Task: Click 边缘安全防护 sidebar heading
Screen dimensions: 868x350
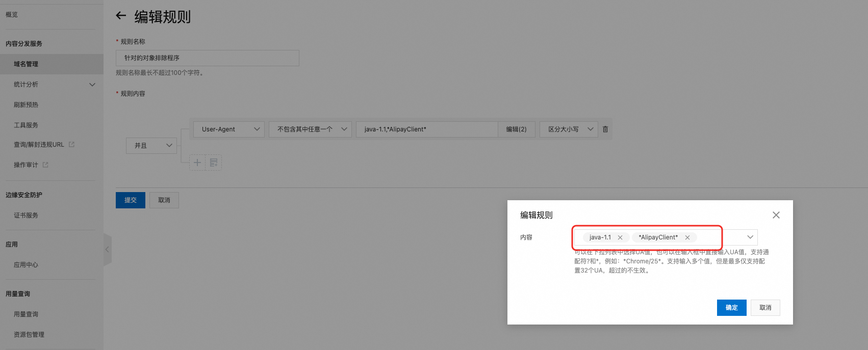Action: (24, 195)
